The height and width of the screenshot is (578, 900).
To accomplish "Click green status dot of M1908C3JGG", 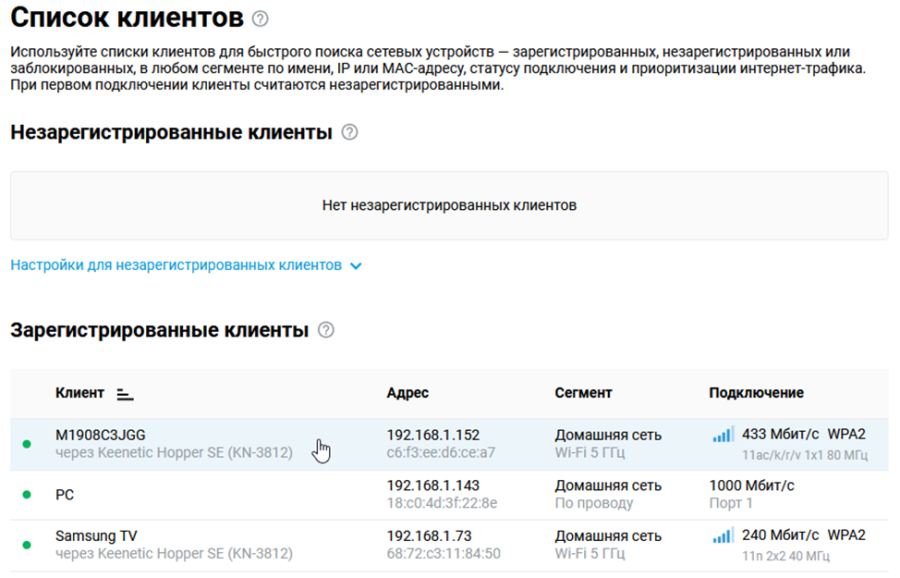I will 26,444.
